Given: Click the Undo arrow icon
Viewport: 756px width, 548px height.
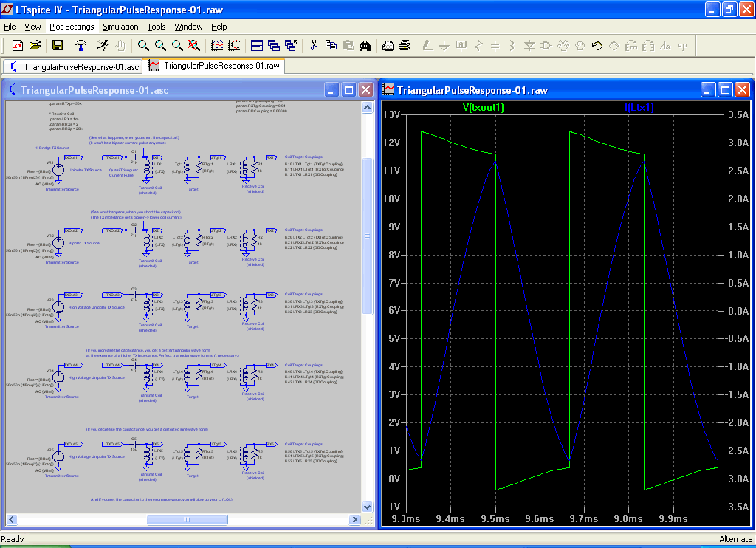Looking at the screenshot, I should pyautogui.click(x=597, y=45).
